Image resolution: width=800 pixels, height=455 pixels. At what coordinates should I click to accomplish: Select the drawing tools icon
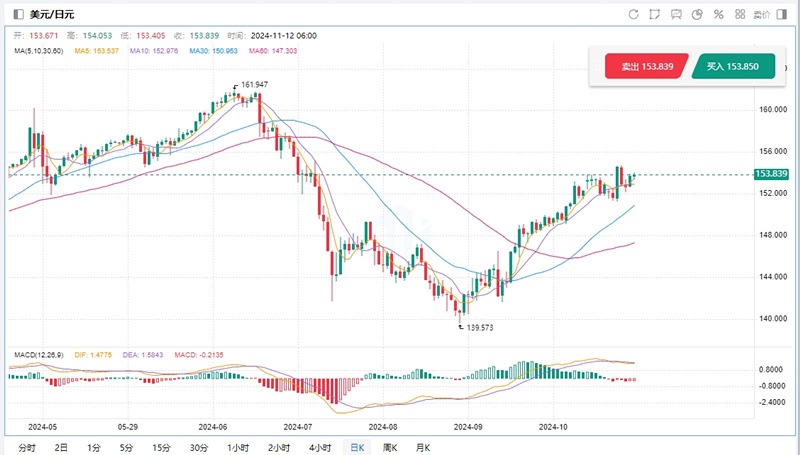[654, 15]
